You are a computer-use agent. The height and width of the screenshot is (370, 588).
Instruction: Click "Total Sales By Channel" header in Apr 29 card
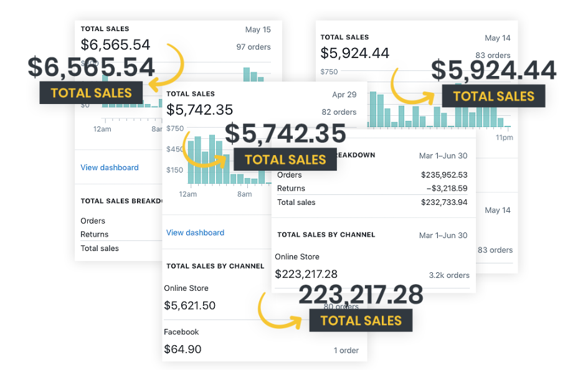click(x=216, y=266)
